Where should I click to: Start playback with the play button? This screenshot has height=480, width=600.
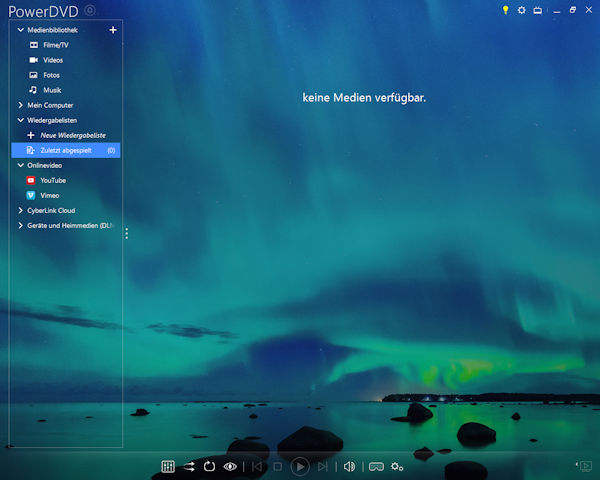click(300, 467)
